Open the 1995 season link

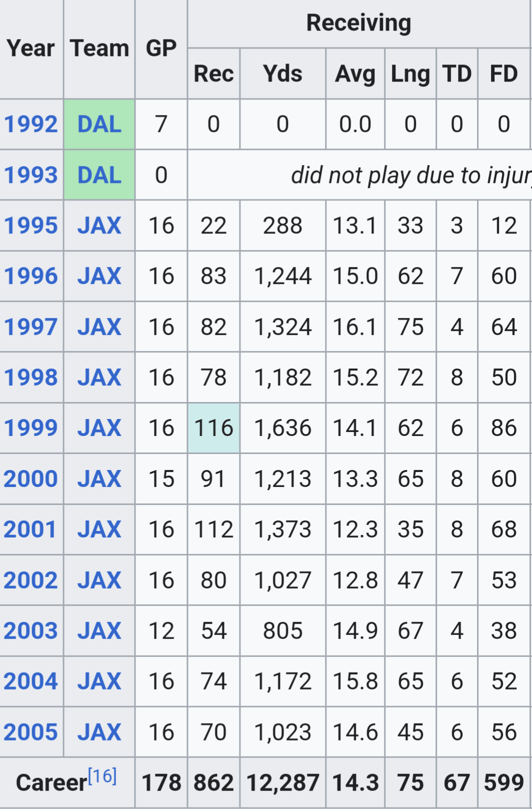point(31,226)
